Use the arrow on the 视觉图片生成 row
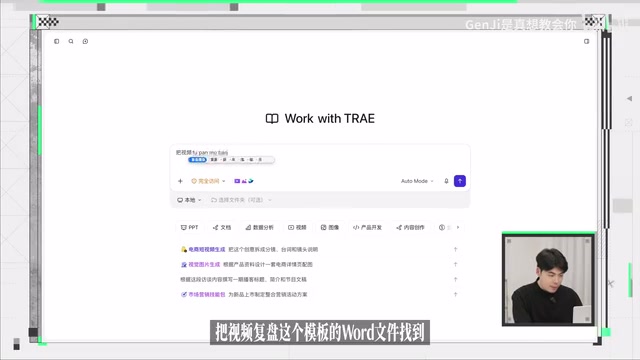The image size is (640, 360). coord(456,264)
